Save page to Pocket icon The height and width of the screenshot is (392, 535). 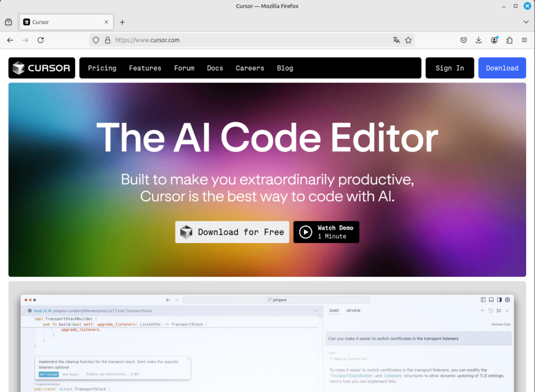click(x=463, y=40)
